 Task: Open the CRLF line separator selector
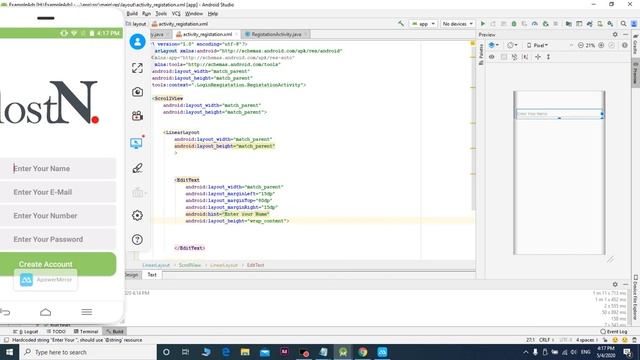click(546, 340)
